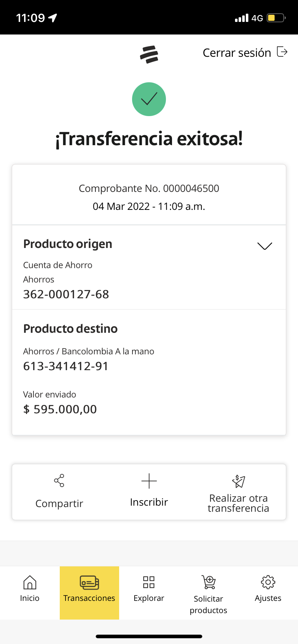Tap the logout arrow icon
The width and height of the screenshot is (298, 644).
(282, 52)
